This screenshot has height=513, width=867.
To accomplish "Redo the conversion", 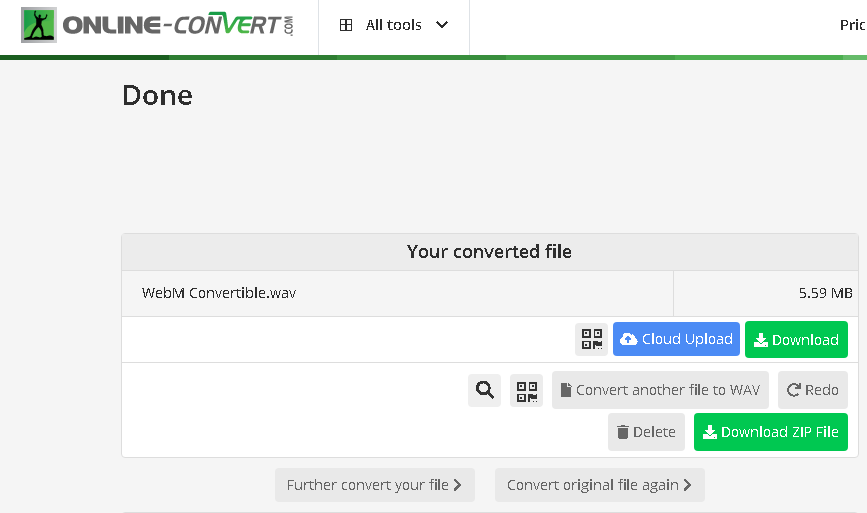I will pos(812,390).
